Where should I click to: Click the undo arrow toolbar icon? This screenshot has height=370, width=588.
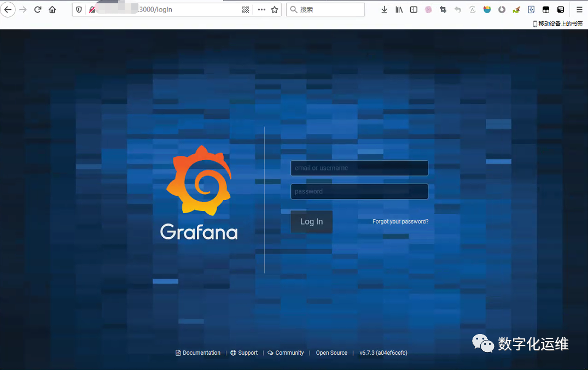click(457, 10)
